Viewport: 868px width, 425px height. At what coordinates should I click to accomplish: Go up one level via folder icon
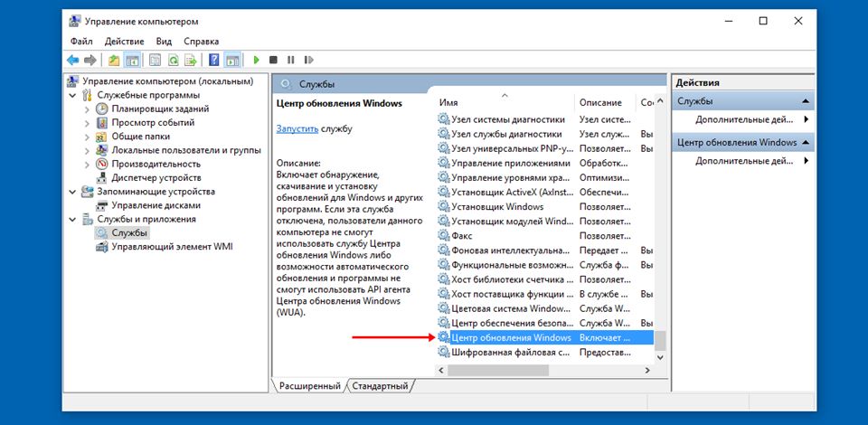pos(114,60)
